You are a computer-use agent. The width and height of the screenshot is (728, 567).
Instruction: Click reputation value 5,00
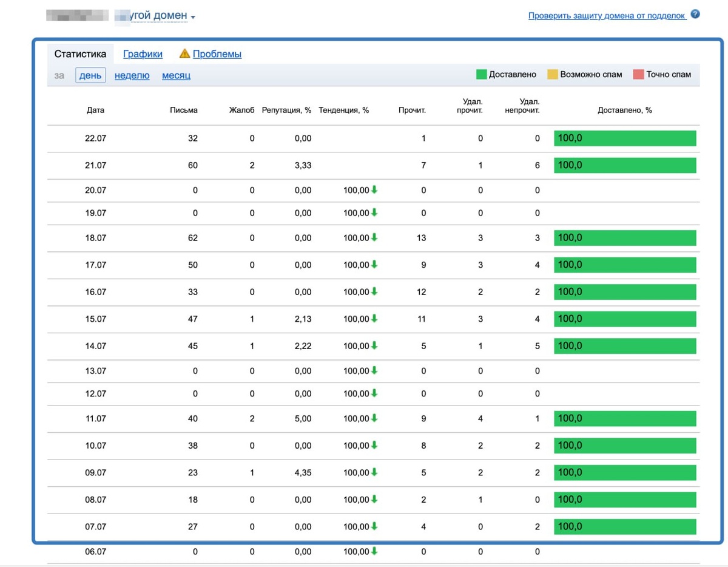click(303, 418)
